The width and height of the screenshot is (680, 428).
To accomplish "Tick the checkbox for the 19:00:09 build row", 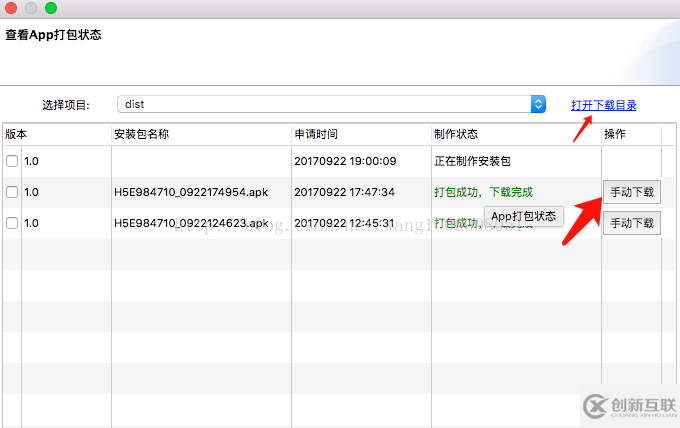I will pos(12,161).
